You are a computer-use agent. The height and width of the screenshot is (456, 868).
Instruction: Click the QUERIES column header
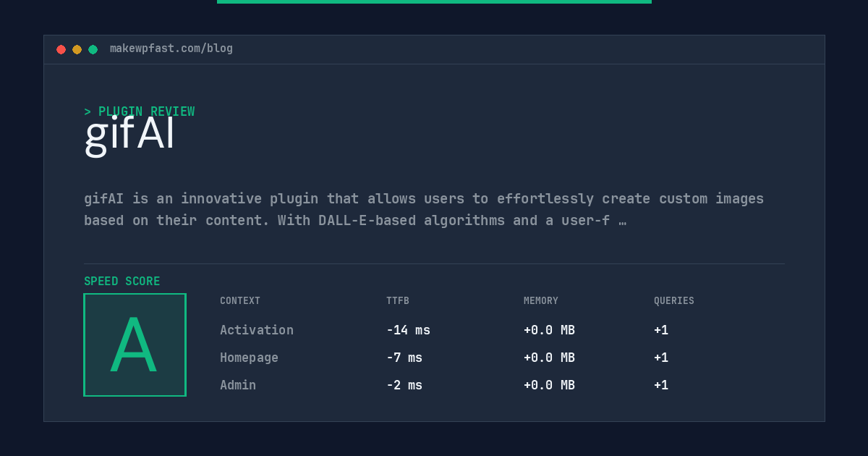click(674, 301)
